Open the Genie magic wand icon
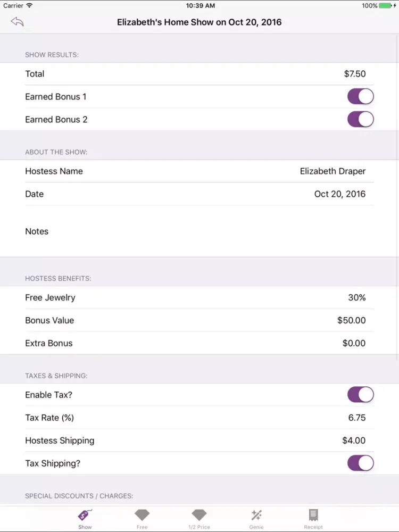Screen dimensions: 399x532 [x=256, y=514]
